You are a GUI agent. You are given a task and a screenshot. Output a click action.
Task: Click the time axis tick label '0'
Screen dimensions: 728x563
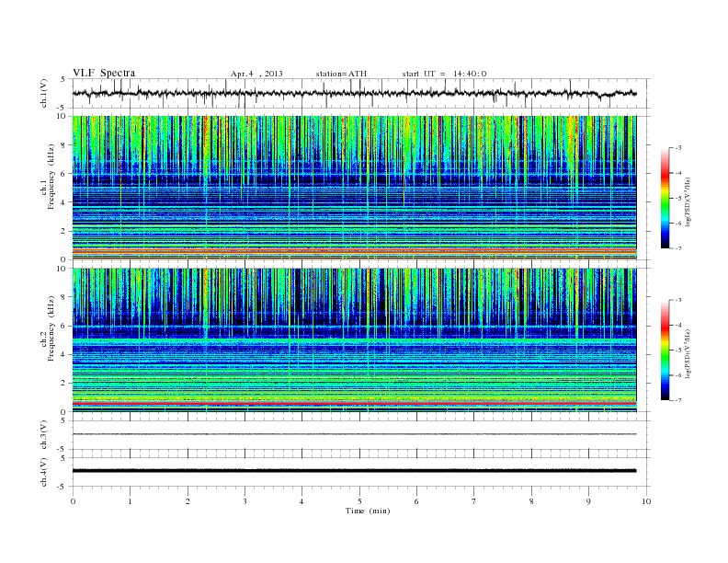click(x=73, y=501)
